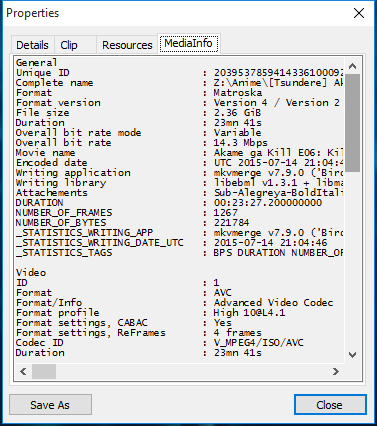Click '_STATISTICS_WRITING_APP' label

84,233
